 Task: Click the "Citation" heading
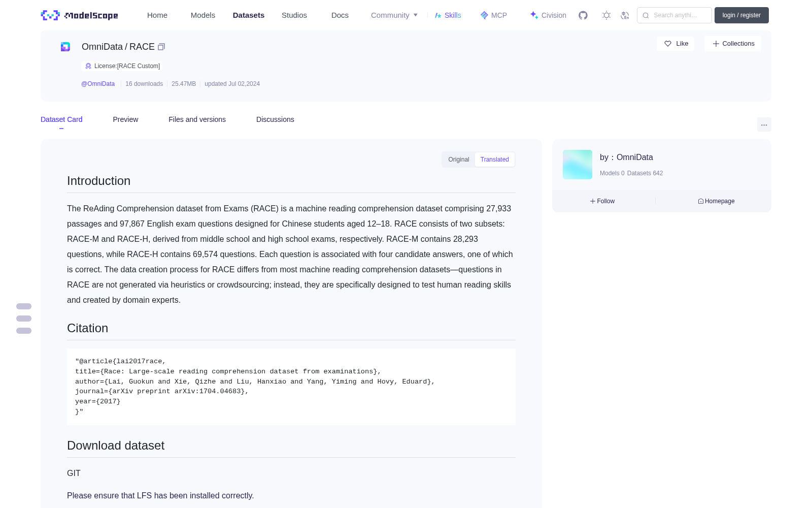click(87, 328)
